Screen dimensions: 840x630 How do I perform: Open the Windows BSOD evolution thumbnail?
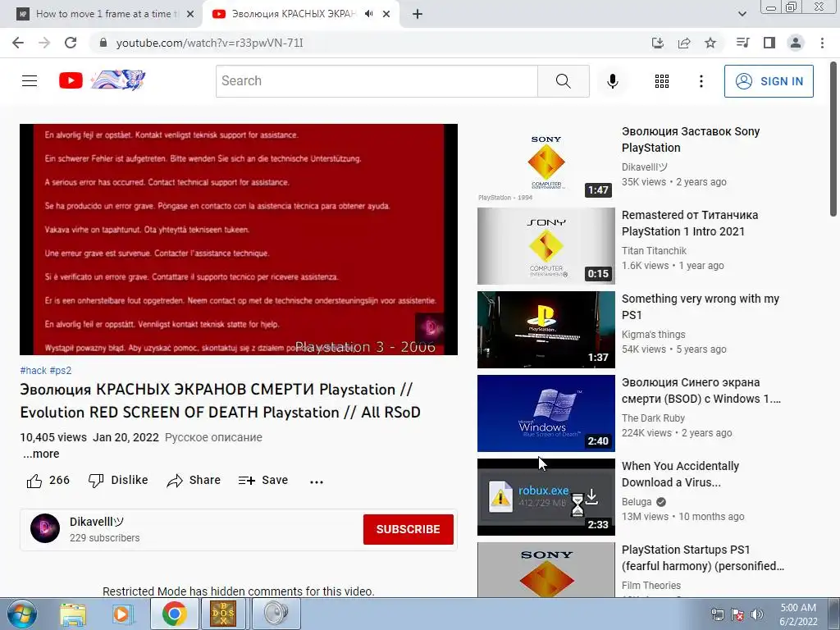[x=546, y=413]
